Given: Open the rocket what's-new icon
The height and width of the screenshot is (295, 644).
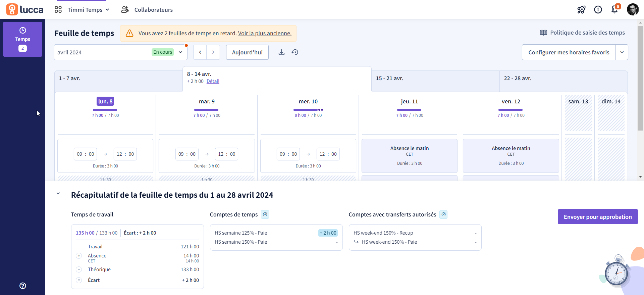Looking at the screenshot, I should [x=581, y=10].
